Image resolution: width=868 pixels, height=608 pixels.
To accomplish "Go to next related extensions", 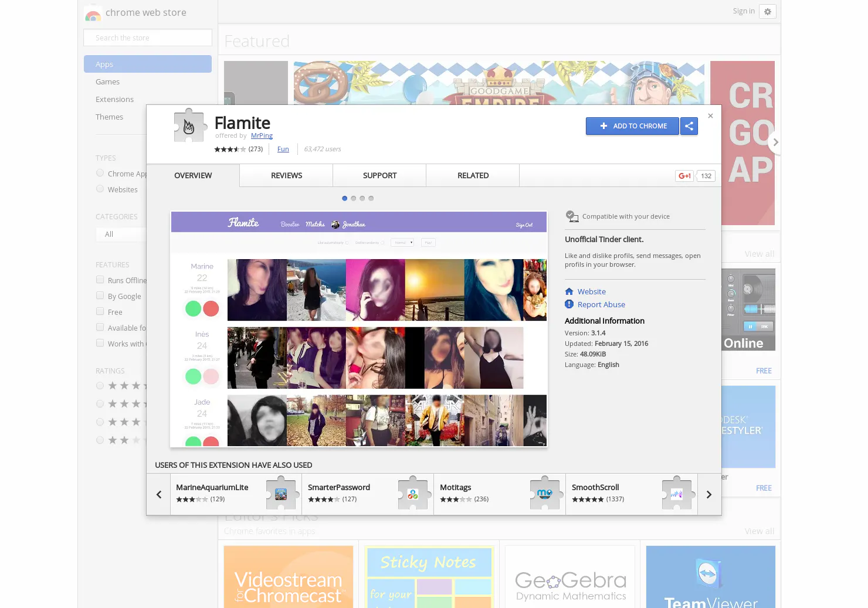I will 709,494.
